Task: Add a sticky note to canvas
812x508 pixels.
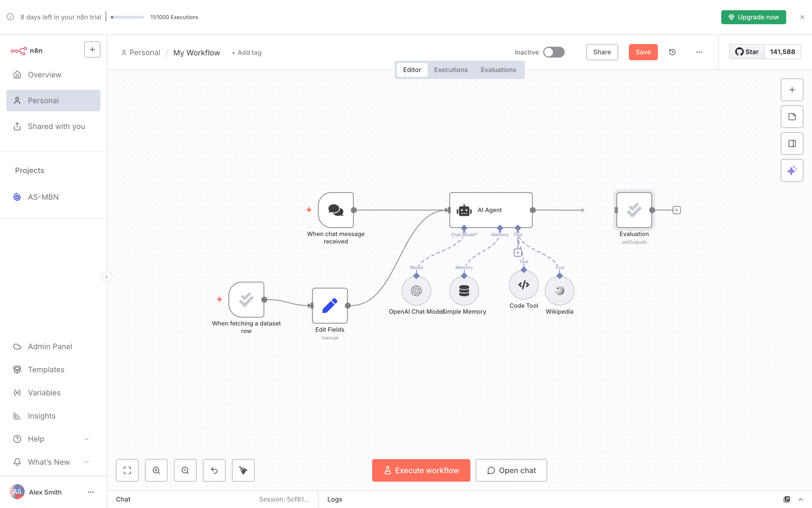Action: click(792, 117)
